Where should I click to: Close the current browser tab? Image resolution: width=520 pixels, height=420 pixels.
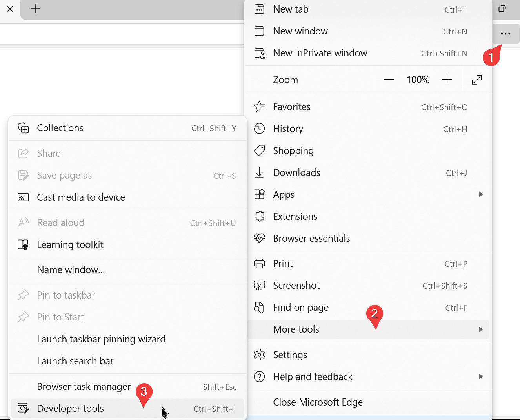tap(10, 9)
